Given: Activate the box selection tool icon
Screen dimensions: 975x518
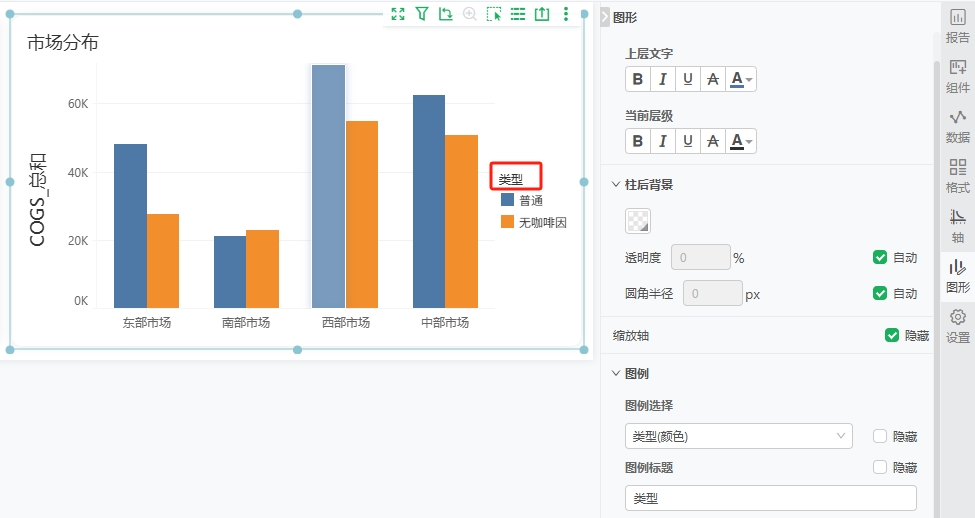Looking at the screenshot, I should tap(494, 14).
